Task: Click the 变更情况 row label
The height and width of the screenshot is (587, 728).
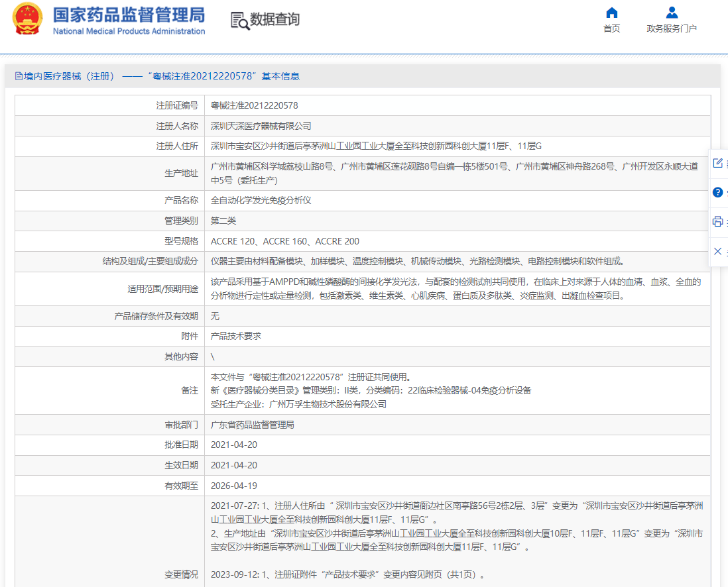Action: [181, 574]
